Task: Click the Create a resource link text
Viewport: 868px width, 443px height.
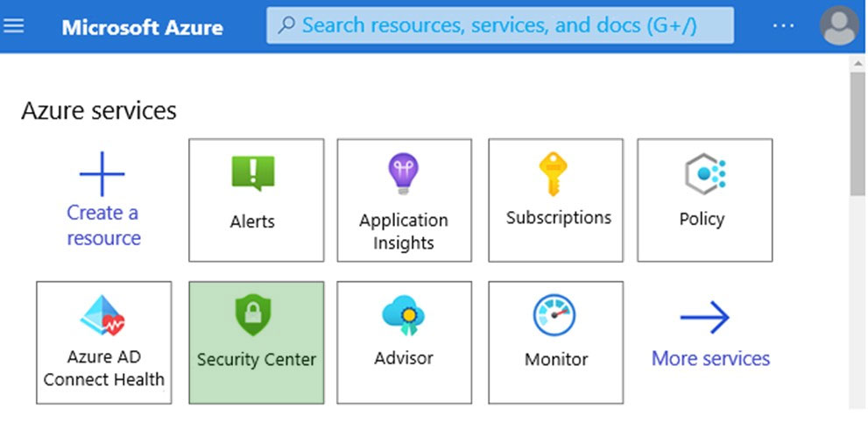Action: click(103, 225)
